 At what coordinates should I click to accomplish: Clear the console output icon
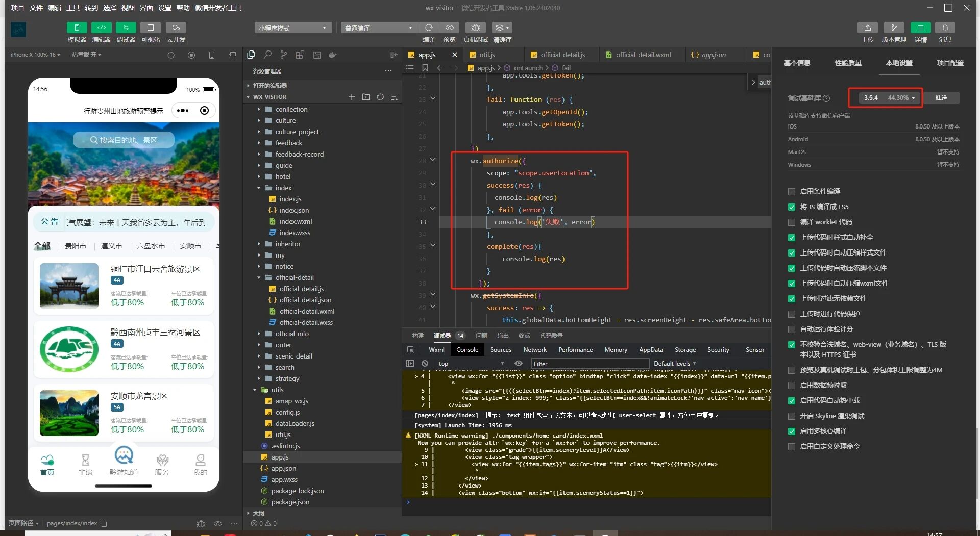pos(425,364)
